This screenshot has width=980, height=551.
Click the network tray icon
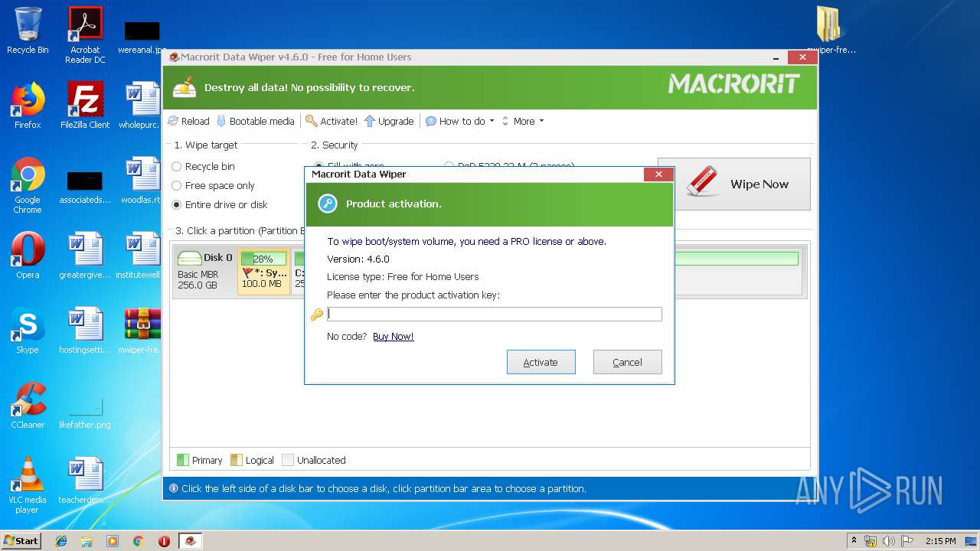pyautogui.click(x=871, y=541)
